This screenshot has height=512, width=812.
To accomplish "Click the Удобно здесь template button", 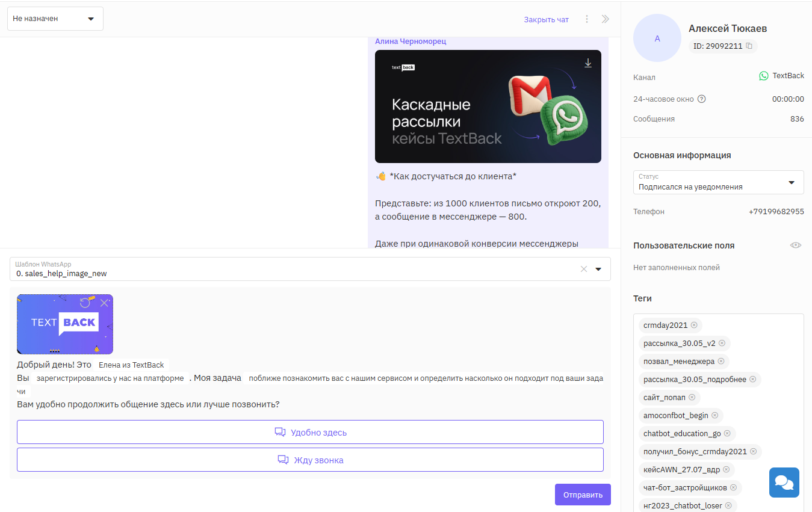I will (x=310, y=432).
